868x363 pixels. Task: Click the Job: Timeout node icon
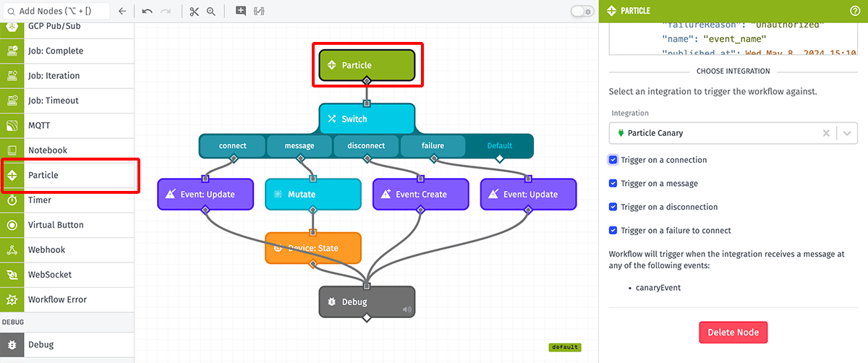pos(12,101)
